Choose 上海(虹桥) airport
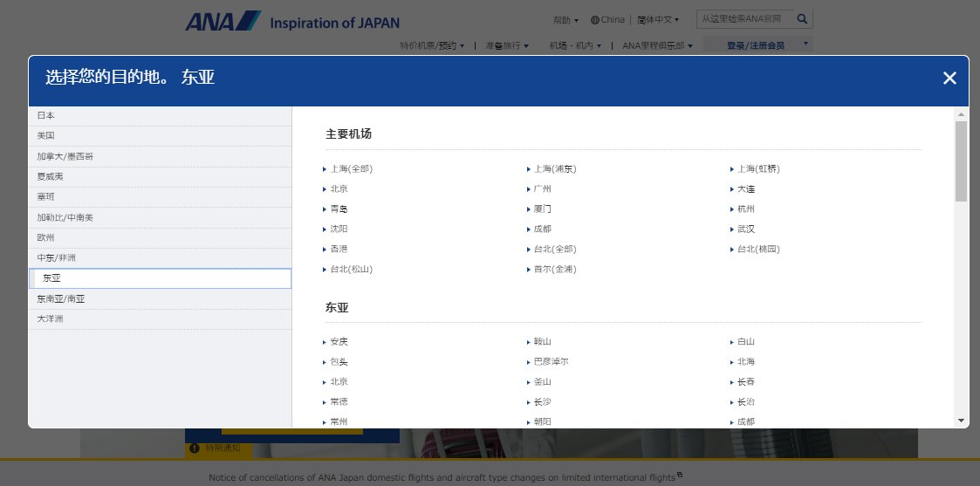 pyautogui.click(x=758, y=169)
